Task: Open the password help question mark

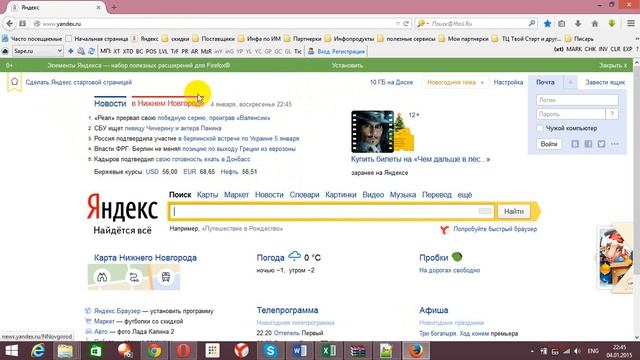Action: [x=611, y=114]
